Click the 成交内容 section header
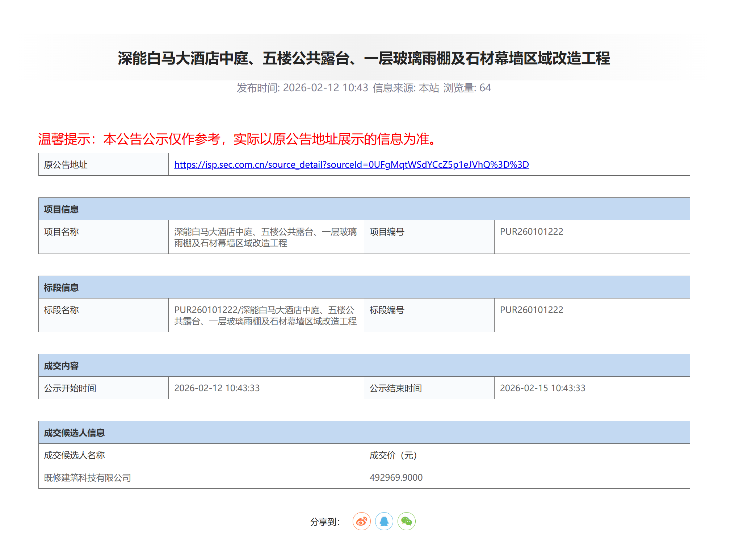The image size is (756, 539). 61,366
